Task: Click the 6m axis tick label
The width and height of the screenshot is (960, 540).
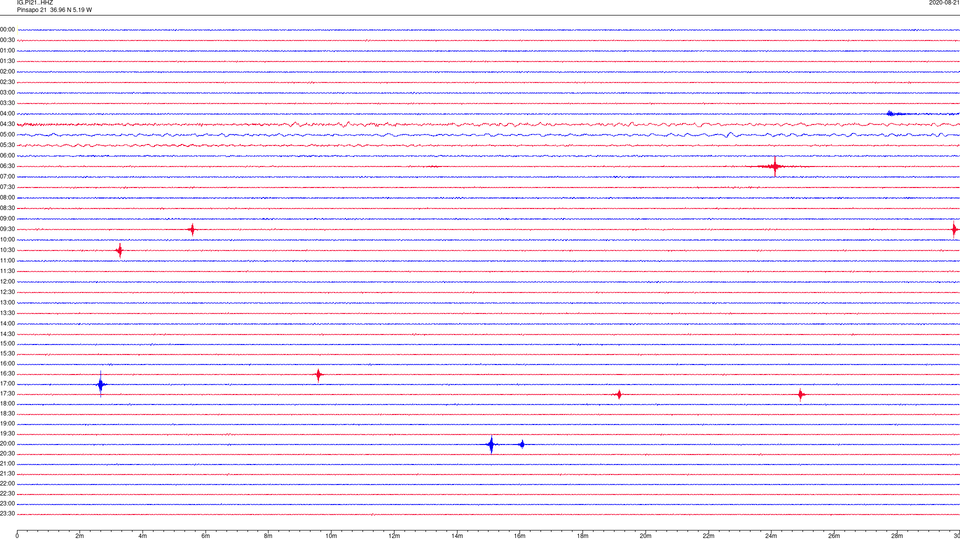Action: pyautogui.click(x=205, y=536)
